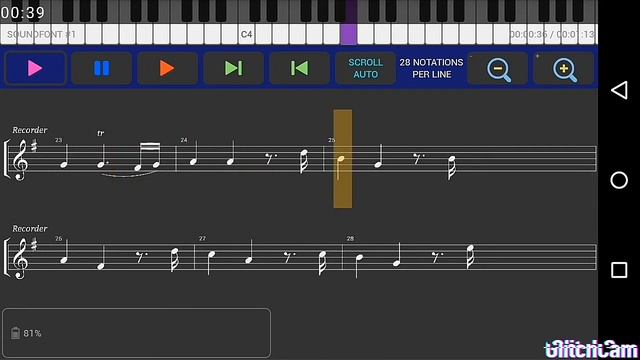This screenshot has height=360, width=640.
Task: Tap measure number 26 on second staff
Action: (x=59, y=238)
